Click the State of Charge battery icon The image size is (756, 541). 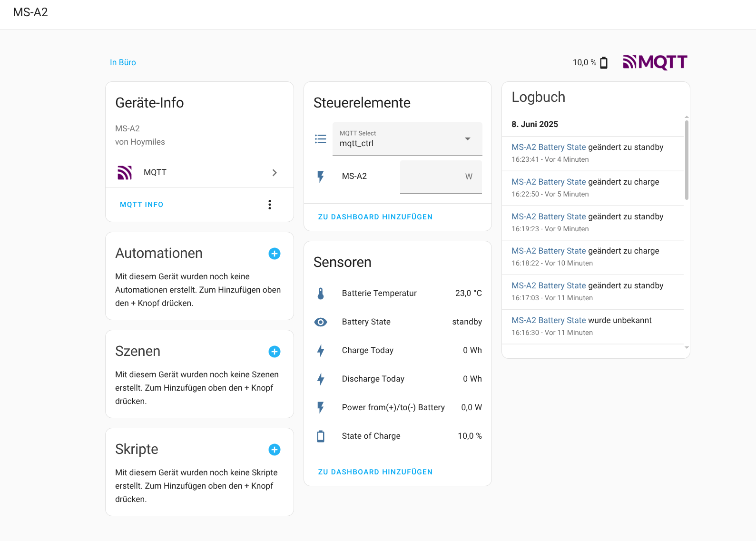click(321, 436)
